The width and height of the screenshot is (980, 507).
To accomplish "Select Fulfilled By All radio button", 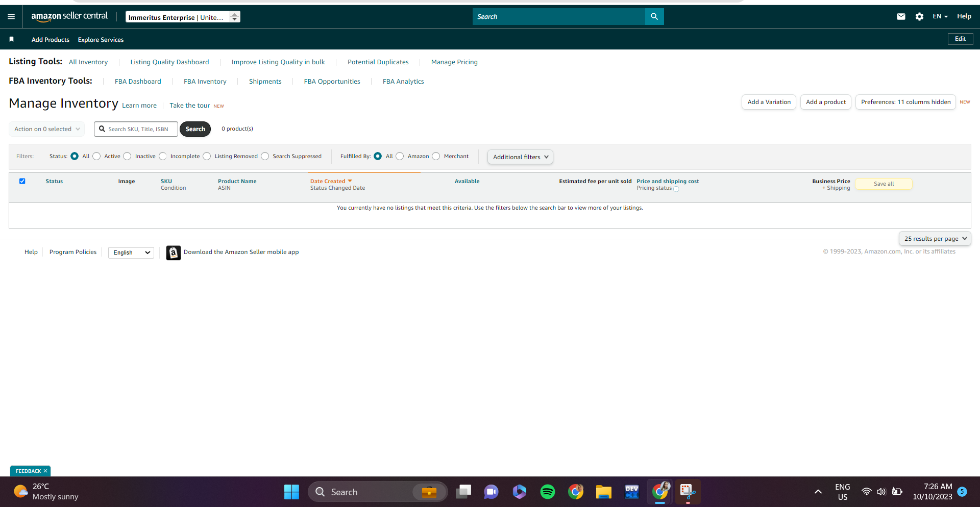I will 378,156.
